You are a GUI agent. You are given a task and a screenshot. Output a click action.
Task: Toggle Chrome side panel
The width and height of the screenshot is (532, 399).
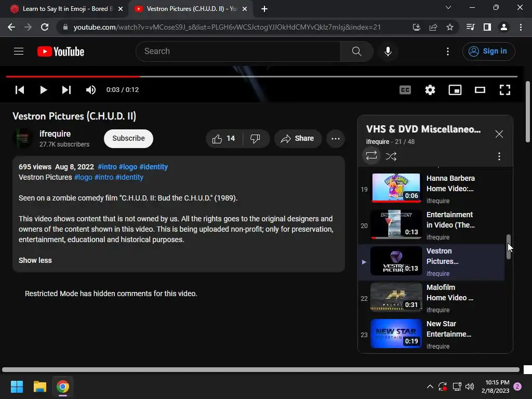487,27
